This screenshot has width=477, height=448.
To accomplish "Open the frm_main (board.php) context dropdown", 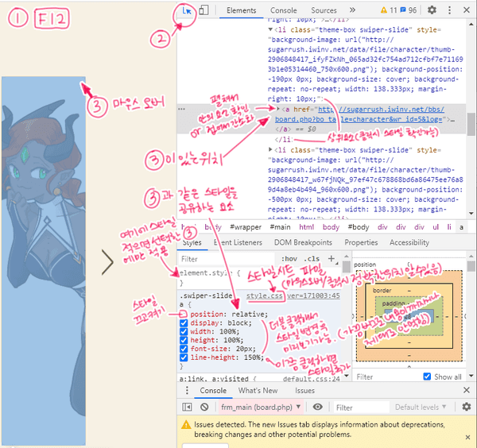I will (x=261, y=407).
